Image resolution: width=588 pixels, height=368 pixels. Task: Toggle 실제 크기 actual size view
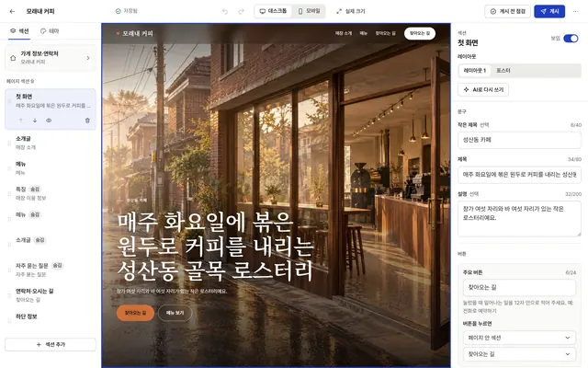click(x=351, y=11)
